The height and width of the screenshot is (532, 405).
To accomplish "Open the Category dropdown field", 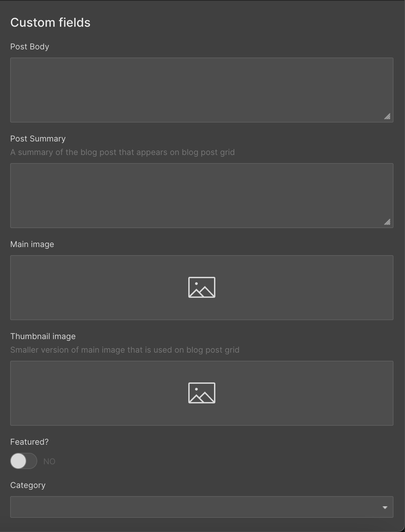I will pos(202,507).
